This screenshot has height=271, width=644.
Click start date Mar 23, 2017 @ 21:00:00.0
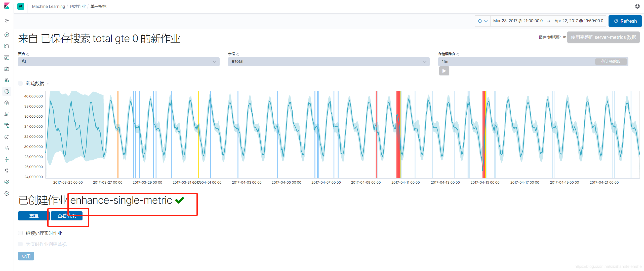tap(518, 21)
